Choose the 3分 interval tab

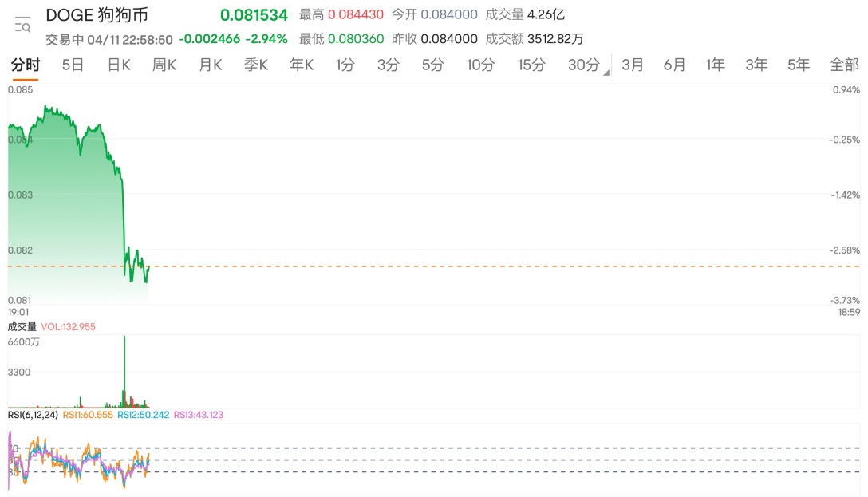[388, 65]
